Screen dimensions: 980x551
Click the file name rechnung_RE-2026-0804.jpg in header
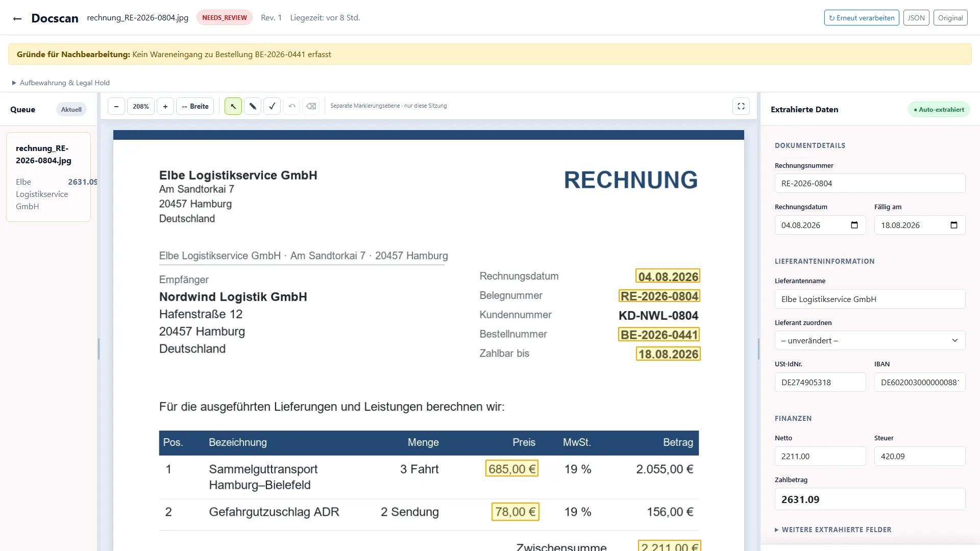pyautogui.click(x=138, y=18)
